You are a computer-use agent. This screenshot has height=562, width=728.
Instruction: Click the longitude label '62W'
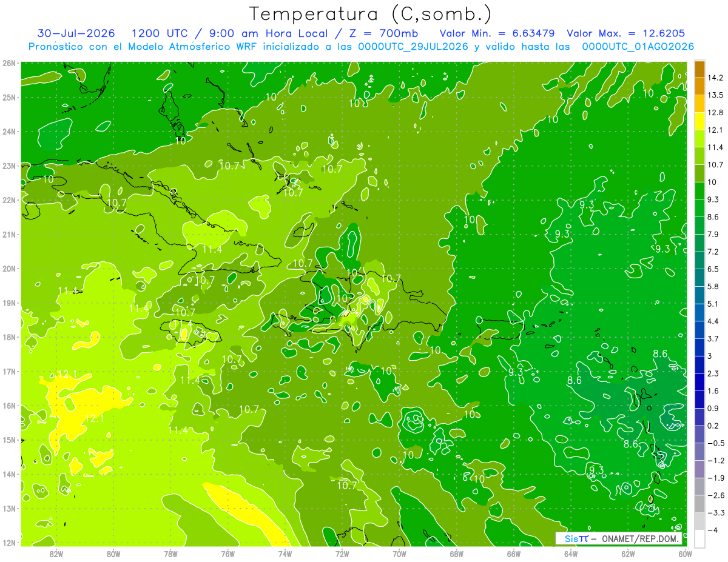628,553
